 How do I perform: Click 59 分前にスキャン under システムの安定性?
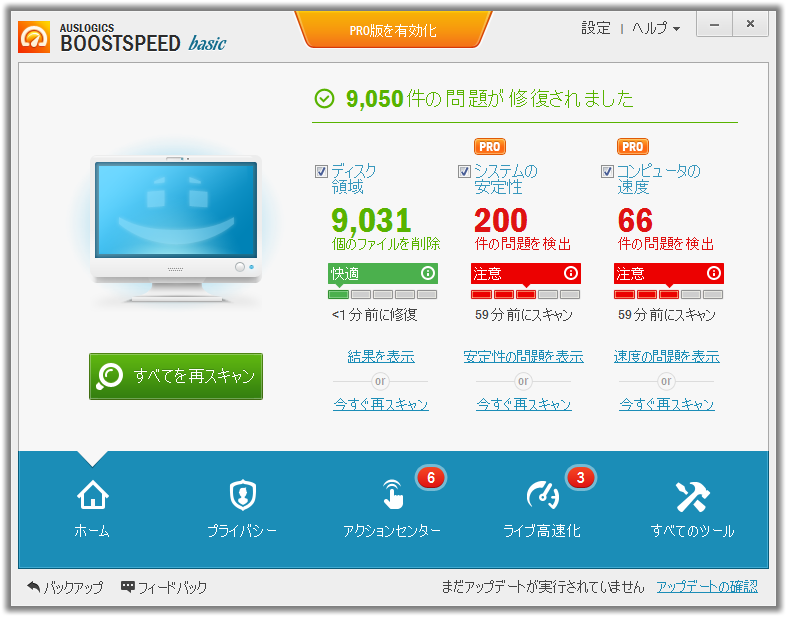523,315
